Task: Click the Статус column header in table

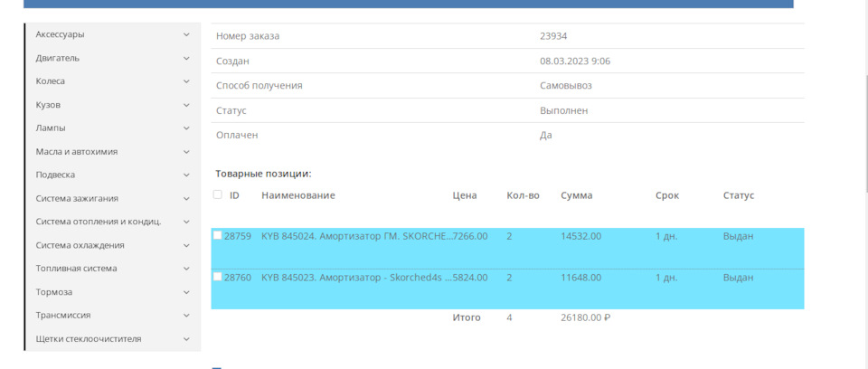Action: 739,195
